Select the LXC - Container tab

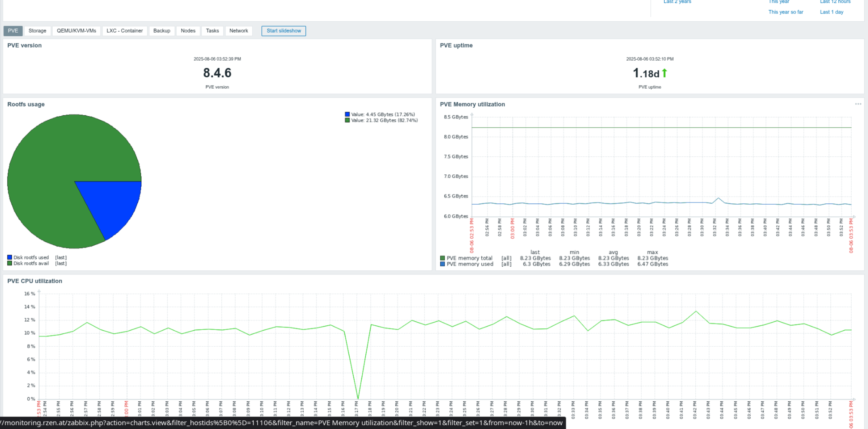125,31
